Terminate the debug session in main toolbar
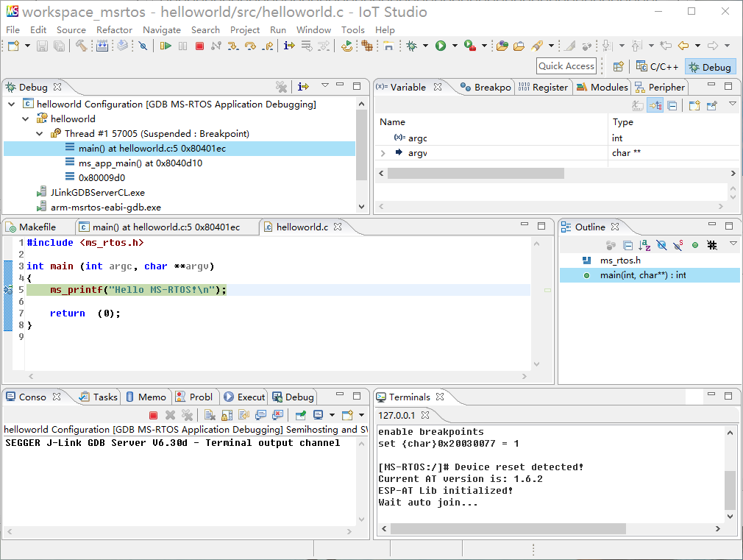Image resolution: width=743 pixels, height=560 pixels. 199,46
